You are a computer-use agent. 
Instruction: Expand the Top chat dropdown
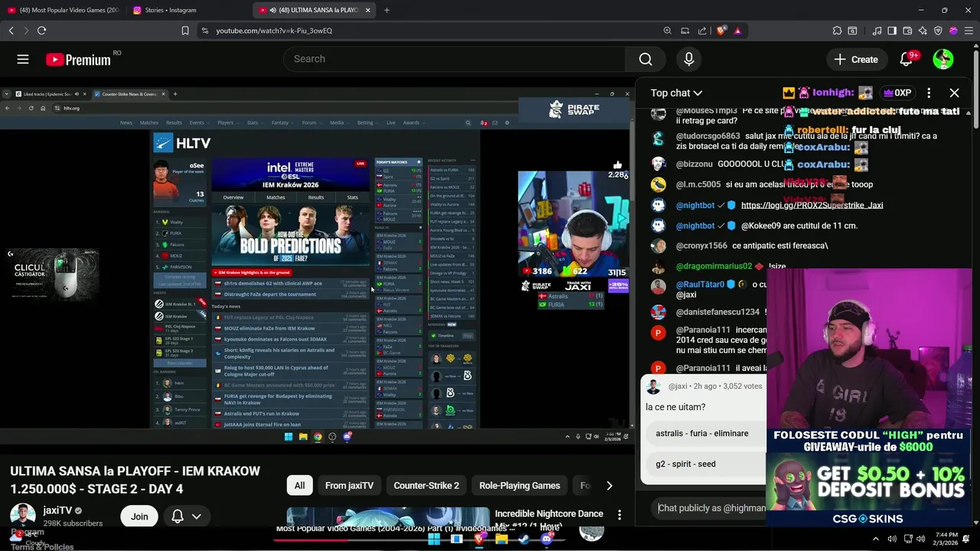pos(676,93)
